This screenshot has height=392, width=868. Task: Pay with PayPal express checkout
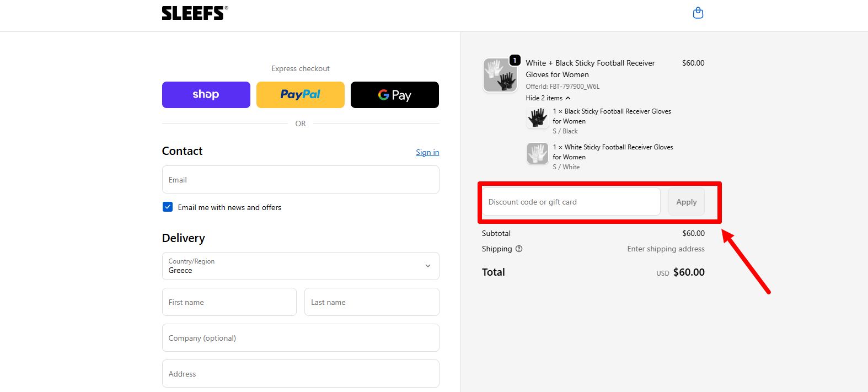pos(301,95)
